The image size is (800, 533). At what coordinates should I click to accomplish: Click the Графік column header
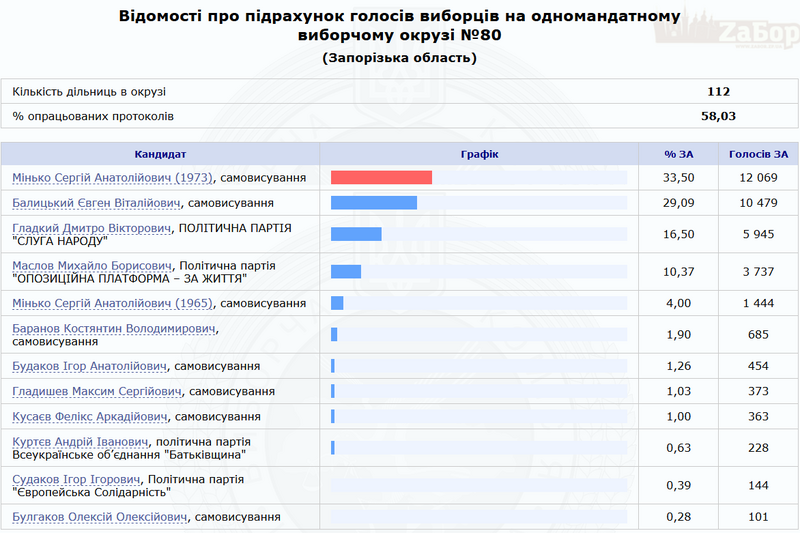click(x=479, y=154)
